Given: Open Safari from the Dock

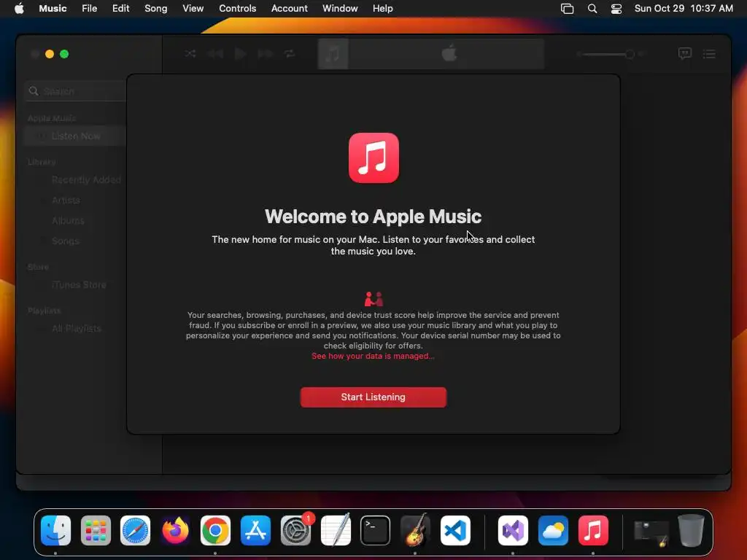Looking at the screenshot, I should point(135,530).
